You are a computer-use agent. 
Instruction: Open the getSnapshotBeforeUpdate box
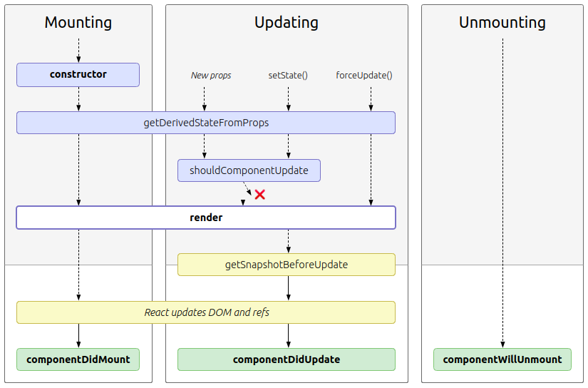(x=287, y=265)
